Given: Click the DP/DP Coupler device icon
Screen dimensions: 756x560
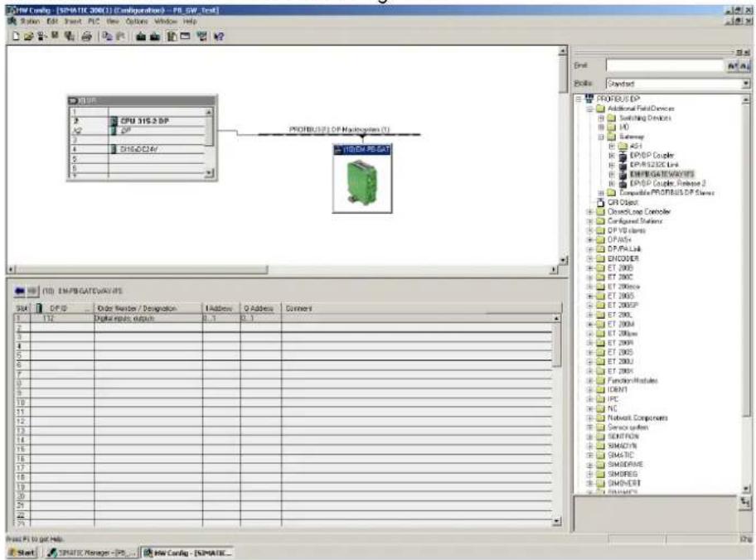Looking at the screenshot, I should 623,155.
